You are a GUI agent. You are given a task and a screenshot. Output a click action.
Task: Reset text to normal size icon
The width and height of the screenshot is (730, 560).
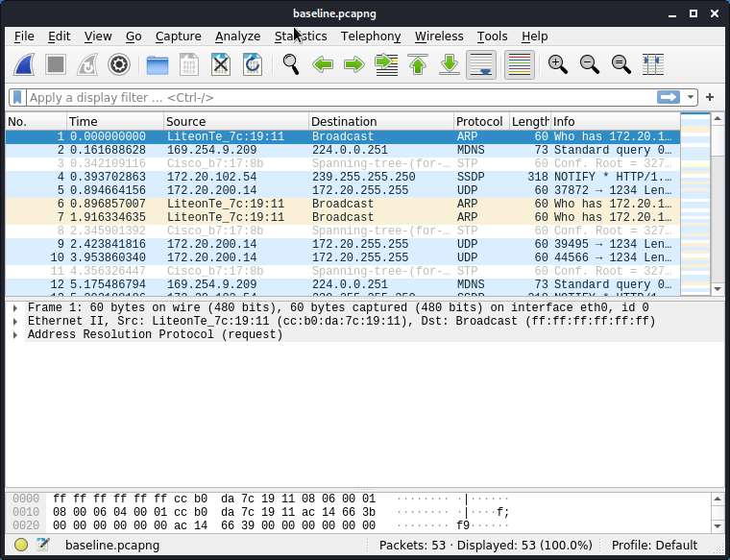point(621,64)
